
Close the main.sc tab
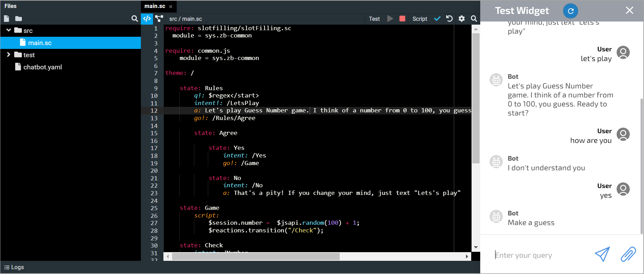[171, 7]
